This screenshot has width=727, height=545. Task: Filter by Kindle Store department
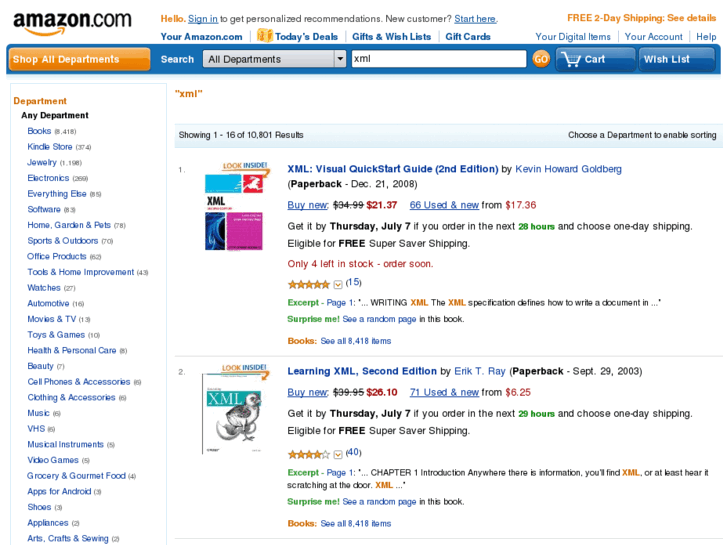tap(50, 147)
